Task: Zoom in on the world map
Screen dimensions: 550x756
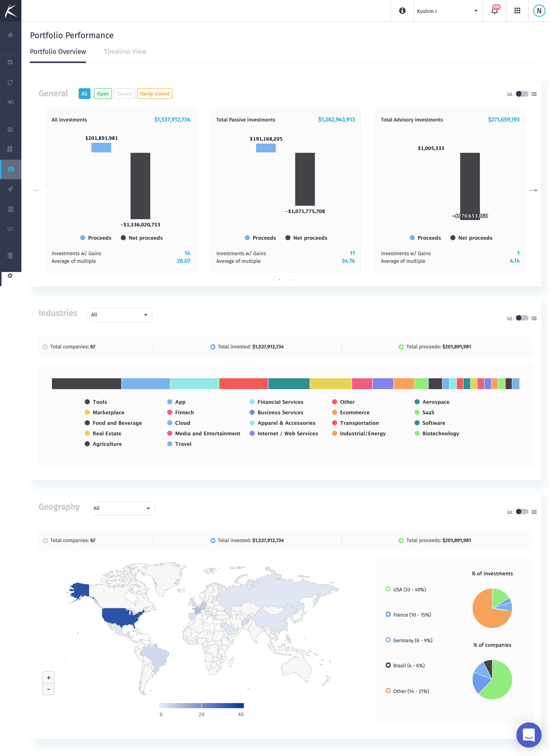Action: click(49, 678)
